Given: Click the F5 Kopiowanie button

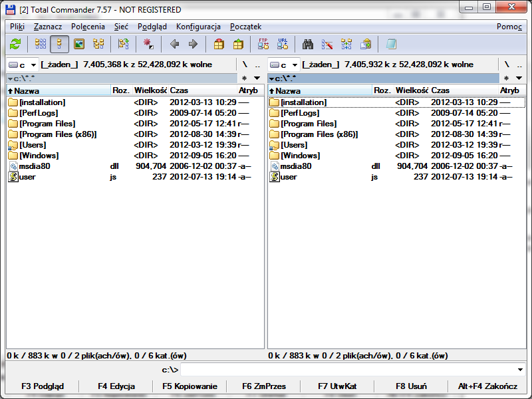Looking at the screenshot, I should (x=190, y=386).
